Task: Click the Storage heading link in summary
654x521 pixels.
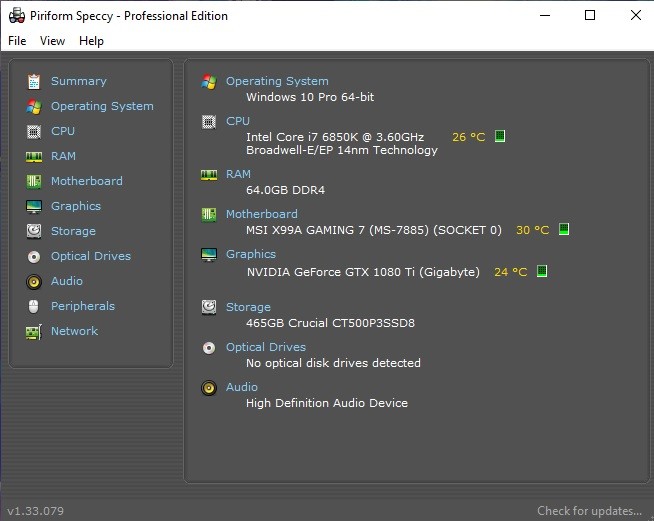Action: tap(248, 307)
